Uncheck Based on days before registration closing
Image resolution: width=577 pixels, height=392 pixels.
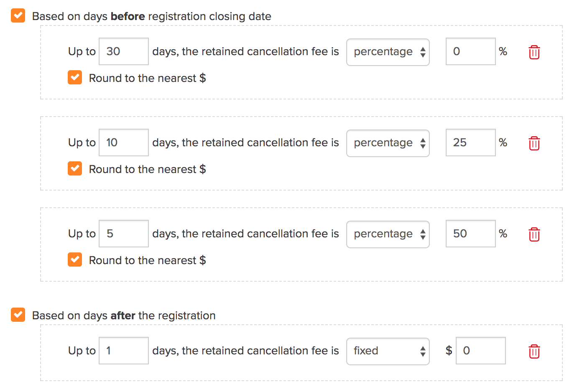18,16
